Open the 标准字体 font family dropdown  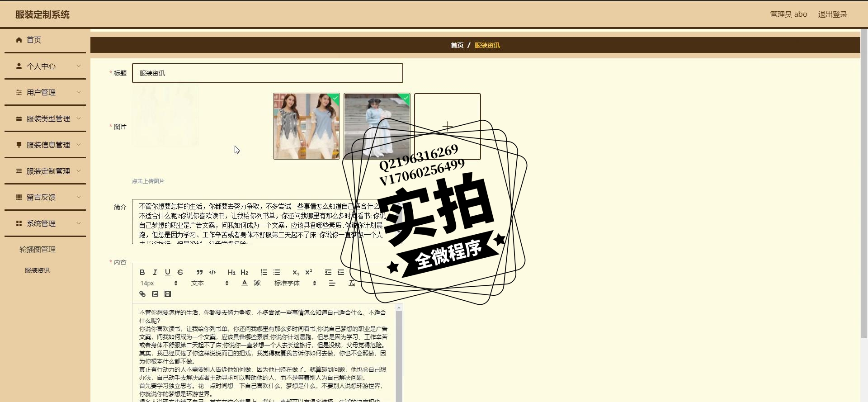tap(295, 283)
